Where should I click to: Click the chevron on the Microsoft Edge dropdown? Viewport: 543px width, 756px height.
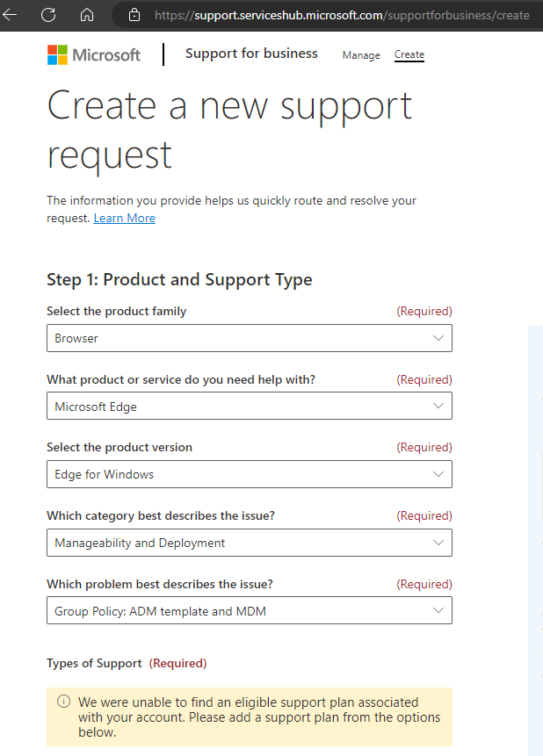[x=438, y=406]
